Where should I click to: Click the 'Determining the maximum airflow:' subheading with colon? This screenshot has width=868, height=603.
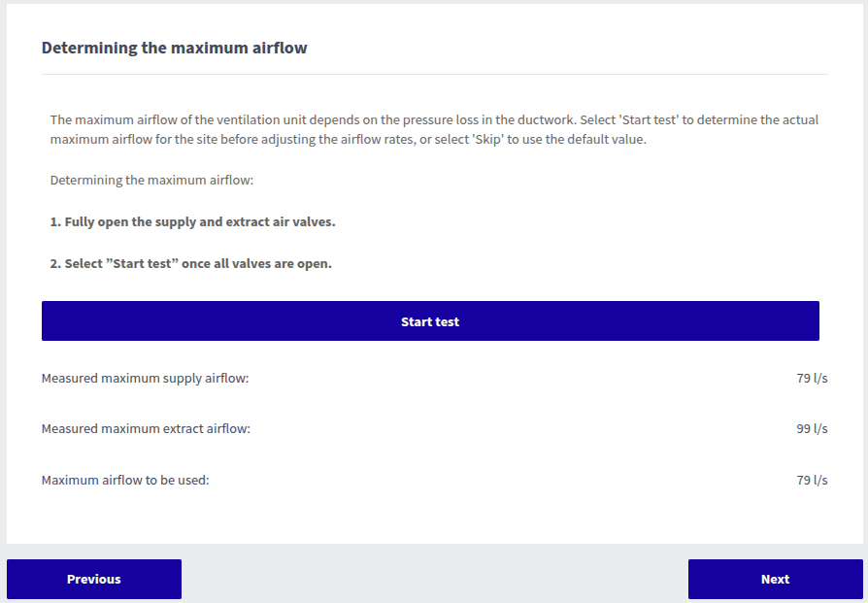pyautogui.click(x=151, y=181)
